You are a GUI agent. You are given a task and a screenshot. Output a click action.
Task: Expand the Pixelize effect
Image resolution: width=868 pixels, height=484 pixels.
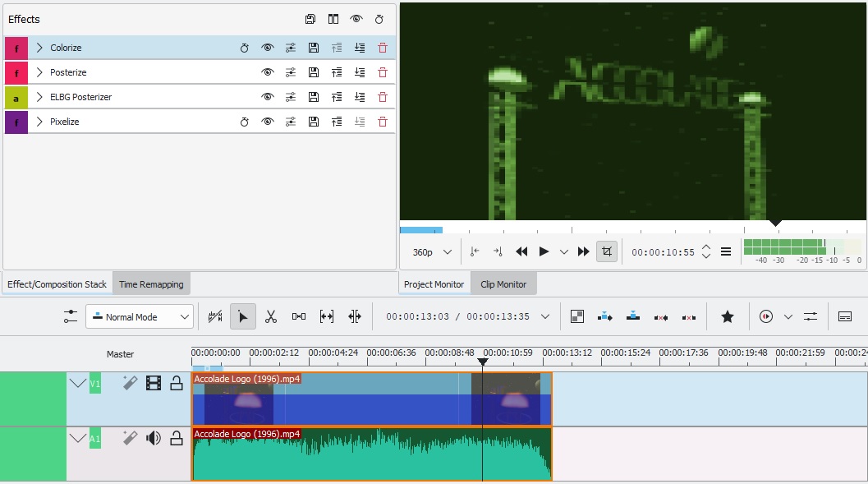39,122
